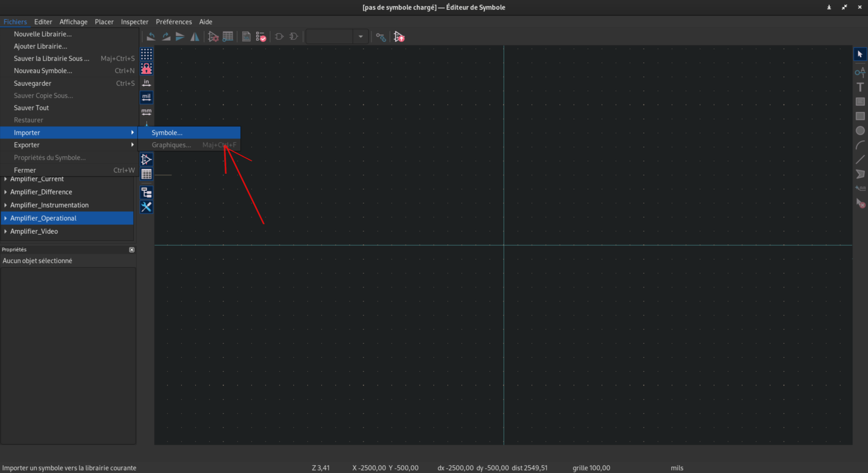Image resolution: width=868 pixels, height=473 pixels.
Task: Open symbol properties toolbar icon
Action: tap(213, 37)
